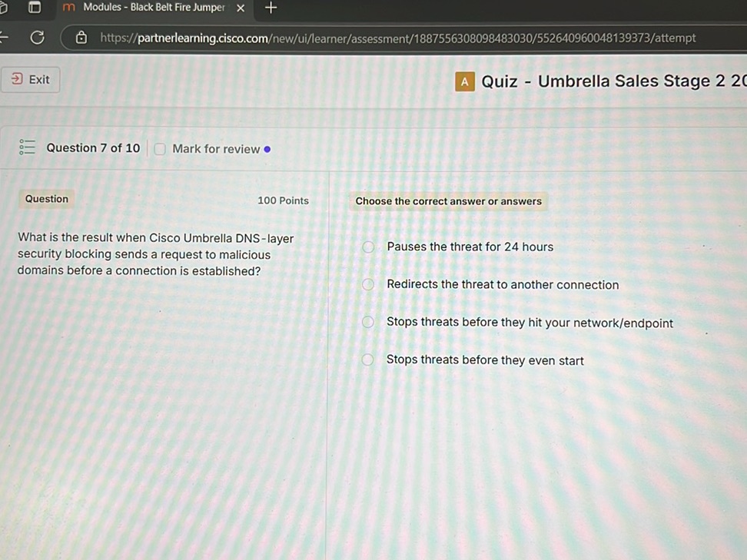Choose radio Redirects the threat to another connection
The image size is (747, 560).
click(369, 284)
